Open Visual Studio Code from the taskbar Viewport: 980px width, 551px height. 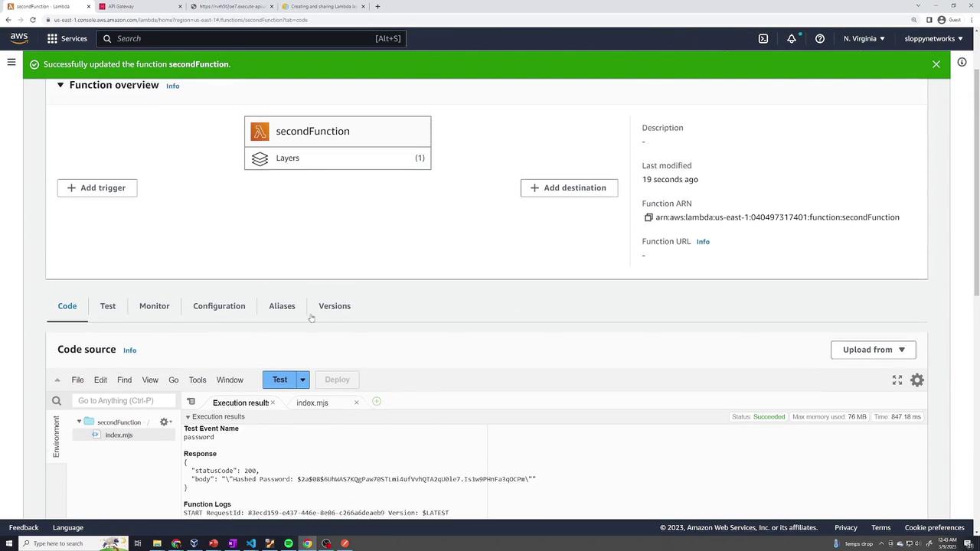tap(251, 543)
